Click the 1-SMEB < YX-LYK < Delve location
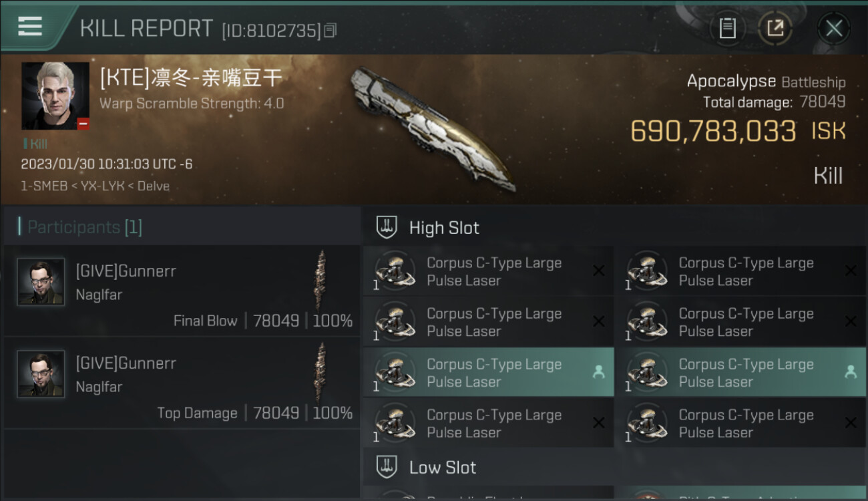Screen dimensions: 868x501 [x=95, y=186]
